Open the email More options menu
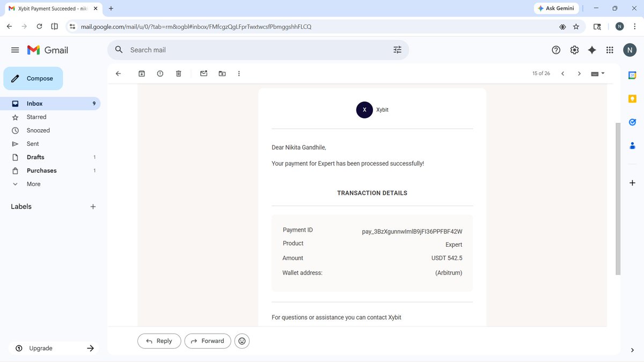The image size is (644, 362). 239,73
